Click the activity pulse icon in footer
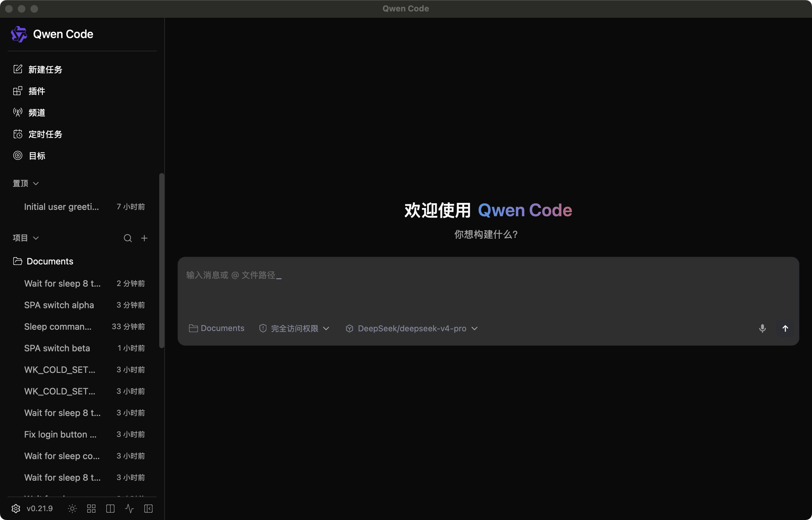The image size is (812, 520). point(129,509)
